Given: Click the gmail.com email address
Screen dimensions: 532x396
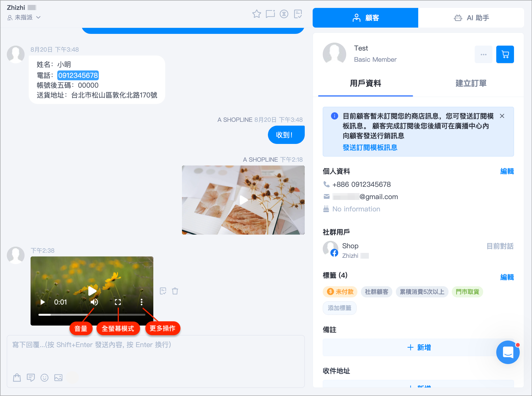Looking at the screenshot, I should click(365, 197).
